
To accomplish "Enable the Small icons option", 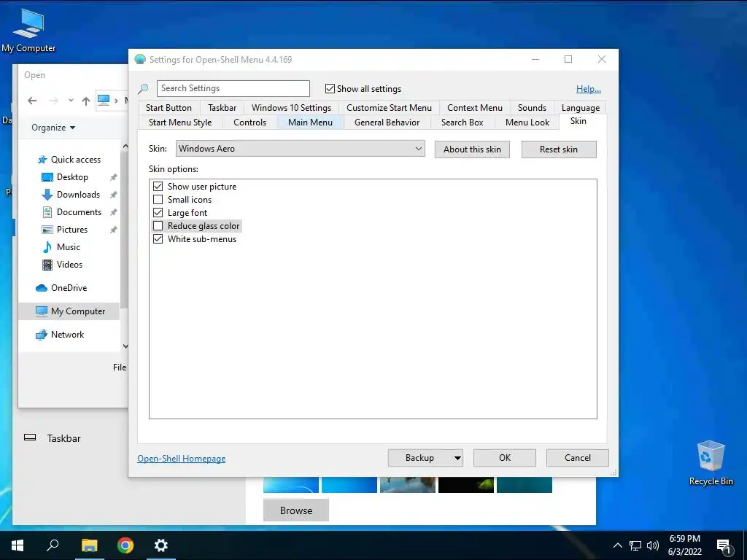I will coord(158,200).
